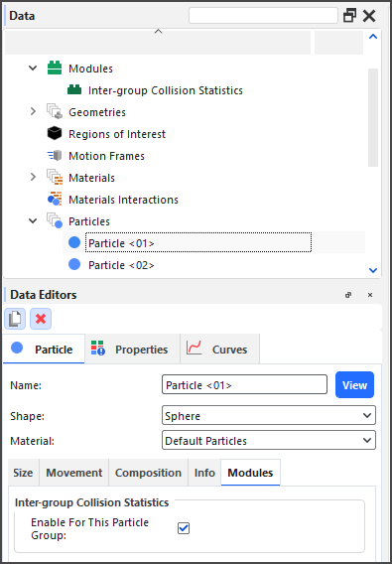Click the blue circle icon of Particle <01>
The width and height of the screenshot is (392, 564).
[74, 243]
